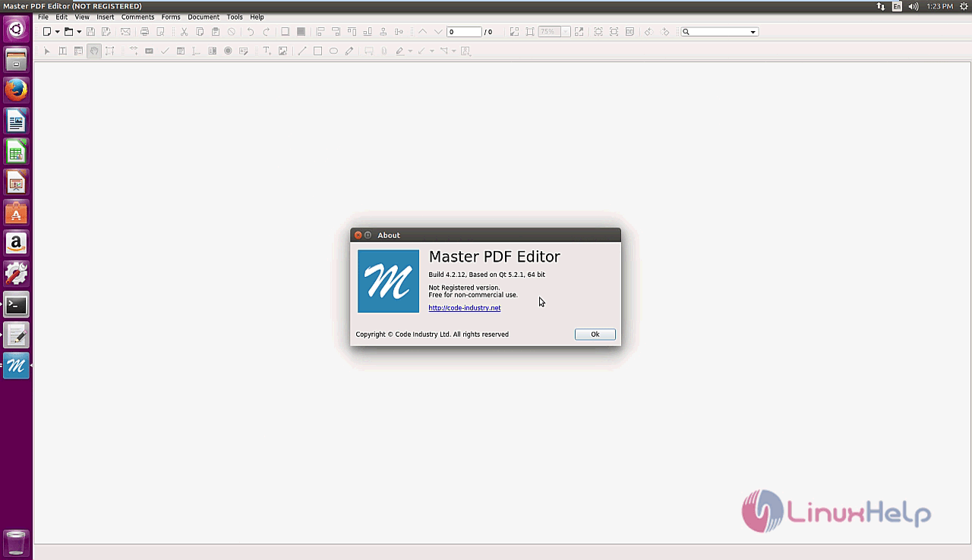972x560 pixels.
Task: Open LibreOffice Calc from the dock
Action: [x=16, y=152]
